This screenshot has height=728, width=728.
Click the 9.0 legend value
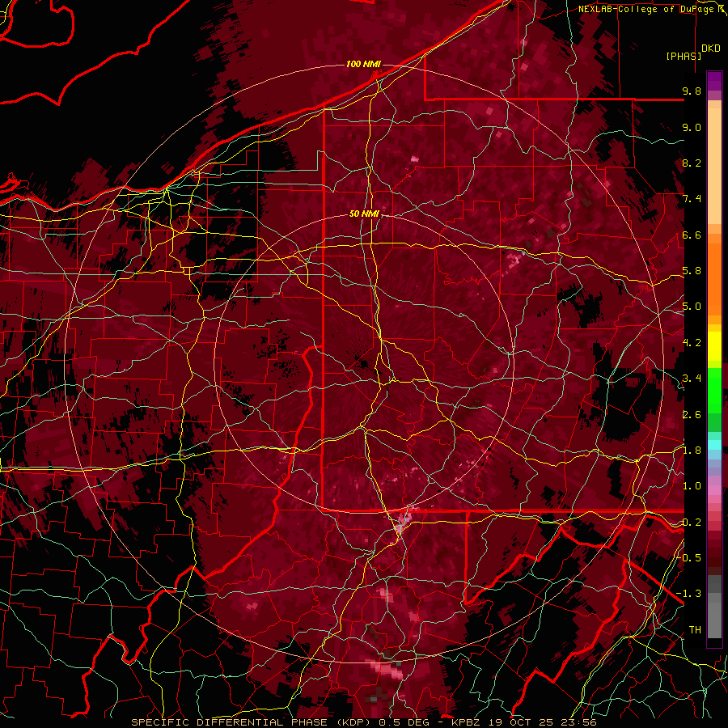(x=692, y=127)
